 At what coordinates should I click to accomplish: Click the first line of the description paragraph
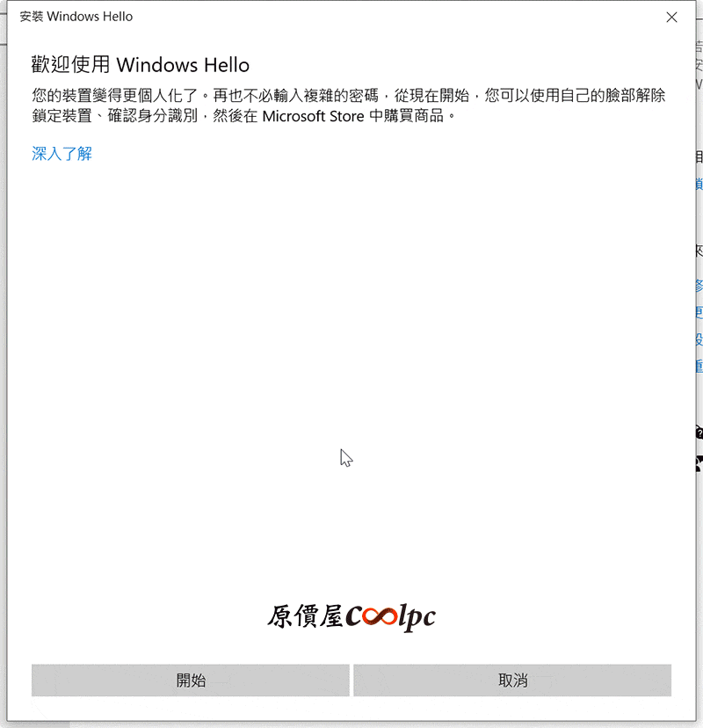(x=349, y=96)
